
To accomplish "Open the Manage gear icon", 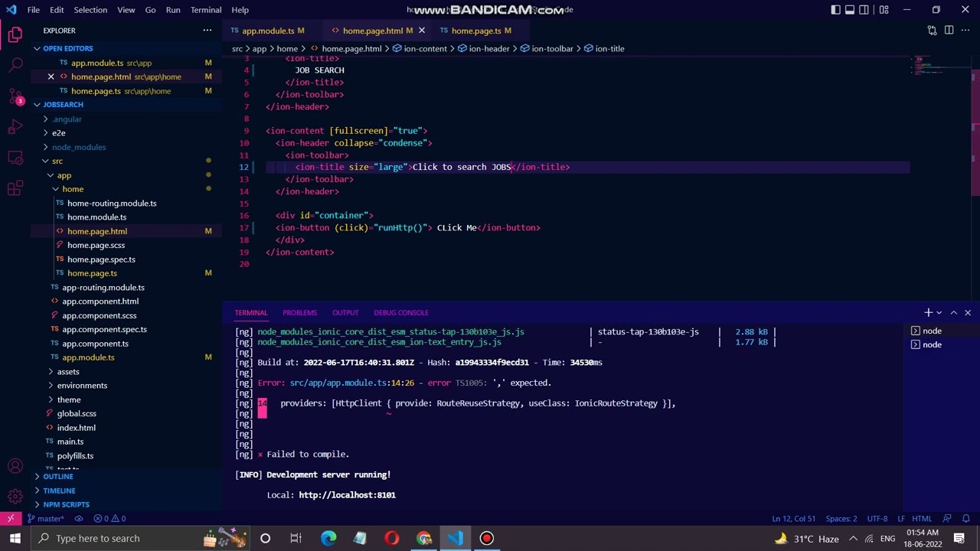I will 15,497.
